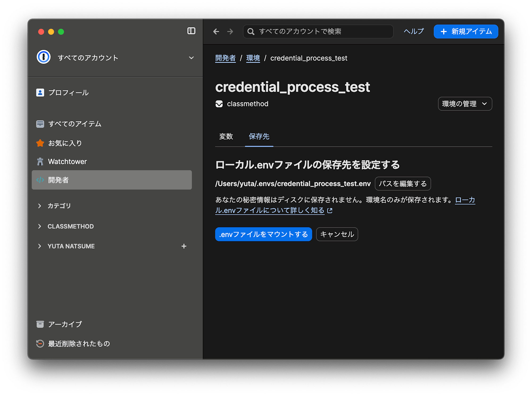532x396 pixels.
Task: Click the 1Password account logo icon
Action: [x=44, y=57]
